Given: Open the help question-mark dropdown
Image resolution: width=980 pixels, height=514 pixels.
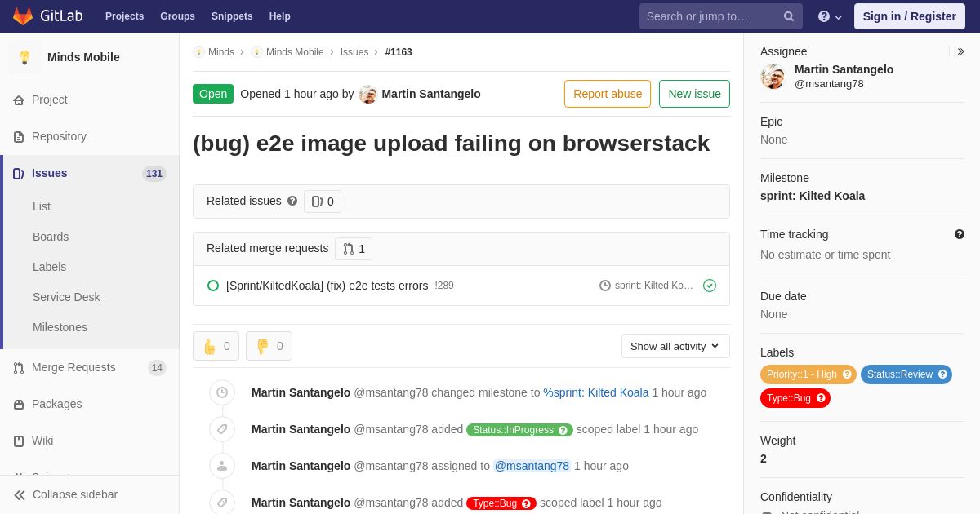Looking at the screenshot, I should coord(830,16).
